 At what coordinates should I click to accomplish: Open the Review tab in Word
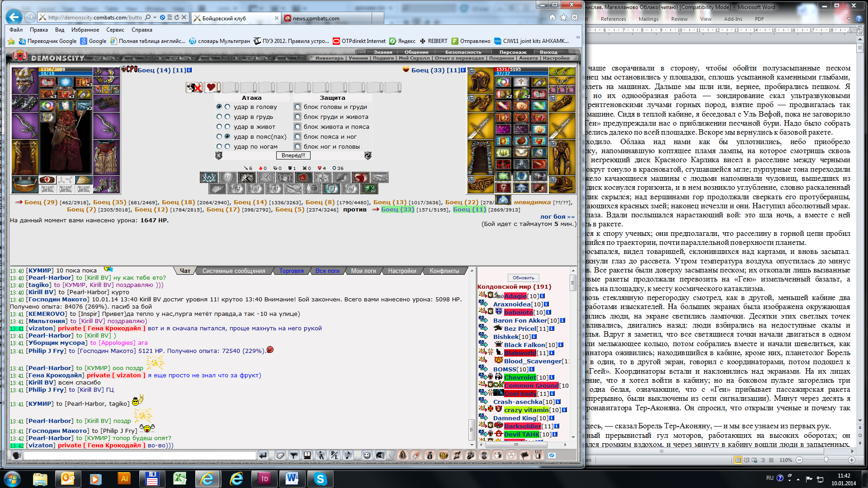pyautogui.click(x=679, y=19)
